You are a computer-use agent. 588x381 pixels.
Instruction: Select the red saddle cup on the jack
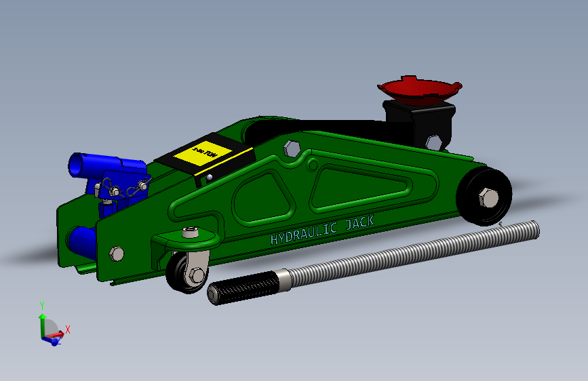coord(419,89)
